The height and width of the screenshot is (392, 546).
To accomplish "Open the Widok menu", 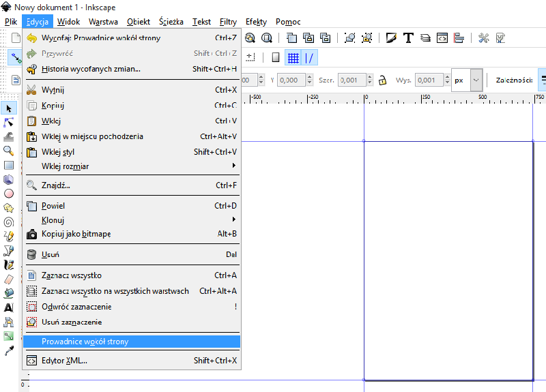I will click(69, 22).
